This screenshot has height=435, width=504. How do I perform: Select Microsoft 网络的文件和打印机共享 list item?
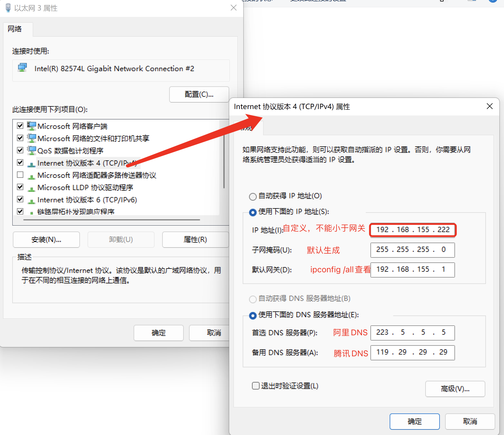pyautogui.click(x=93, y=138)
